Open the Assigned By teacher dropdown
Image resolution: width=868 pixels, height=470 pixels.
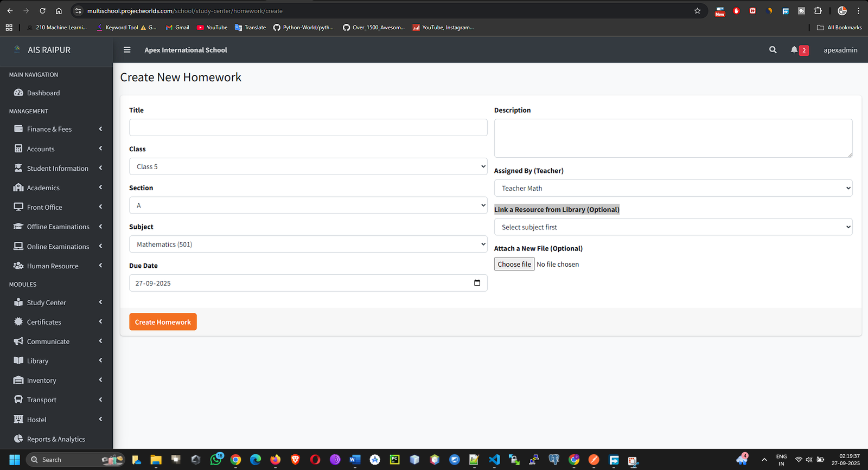pos(673,188)
